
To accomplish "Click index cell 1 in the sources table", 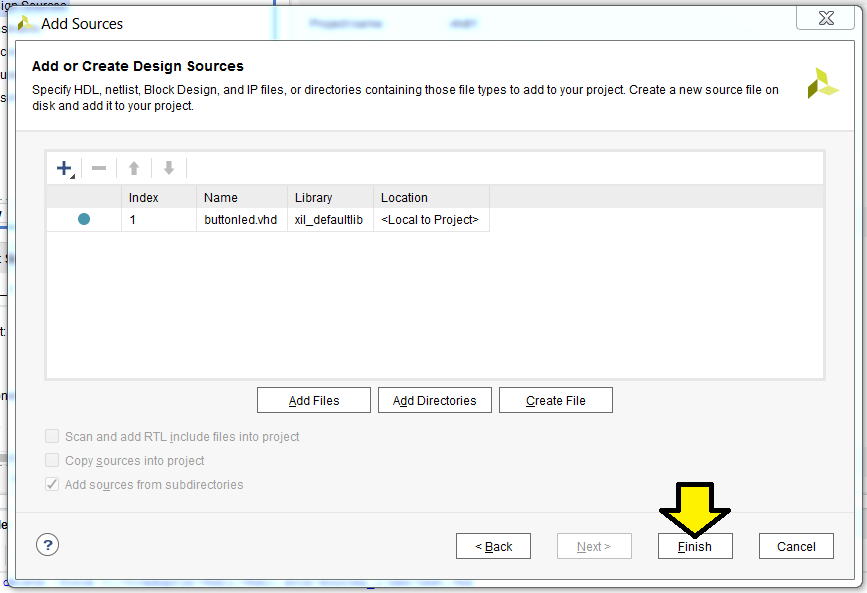I will pos(159,220).
